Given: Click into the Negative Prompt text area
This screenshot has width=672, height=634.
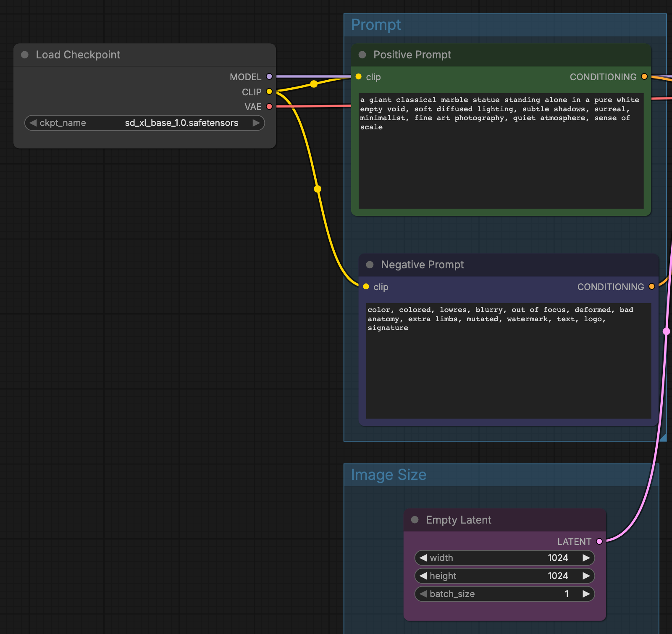Looking at the screenshot, I should point(509,361).
